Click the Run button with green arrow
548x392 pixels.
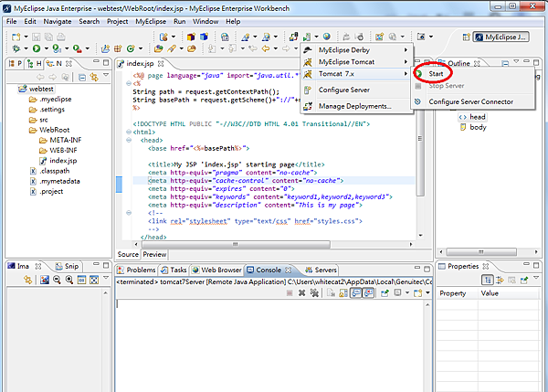point(37,48)
